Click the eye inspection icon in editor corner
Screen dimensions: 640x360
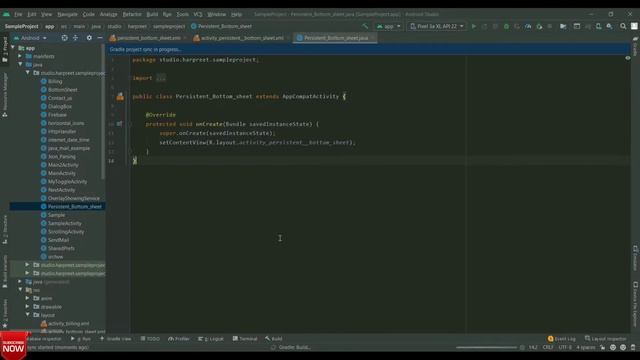[628, 58]
